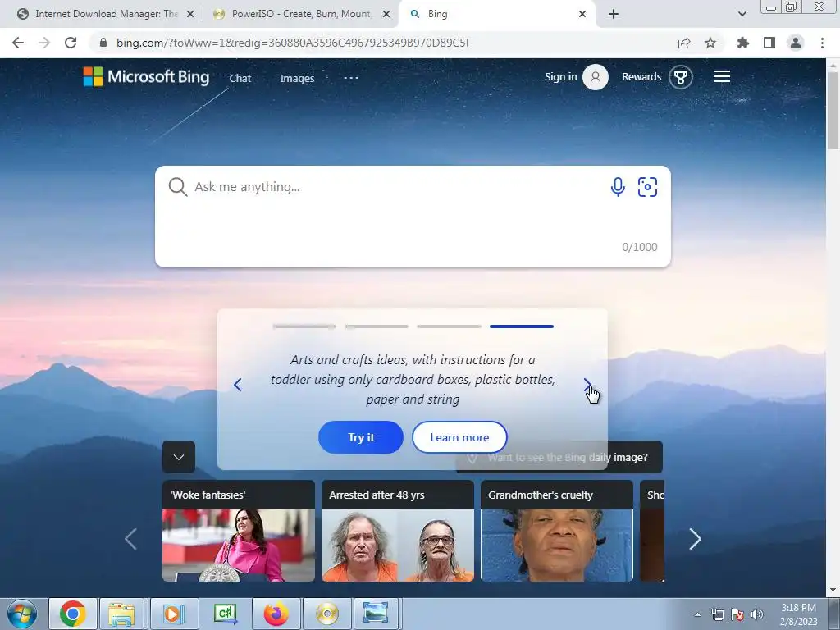Open the Bing hamburger menu
The image size is (840, 630).
[x=722, y=76]
